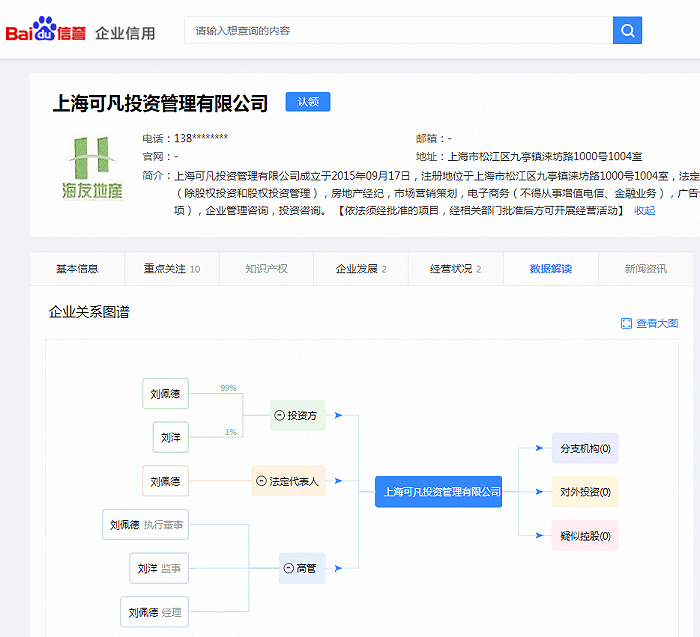Open the 重点关注 tab
Viewport: 700px width, 637px height.
point(171,269)
